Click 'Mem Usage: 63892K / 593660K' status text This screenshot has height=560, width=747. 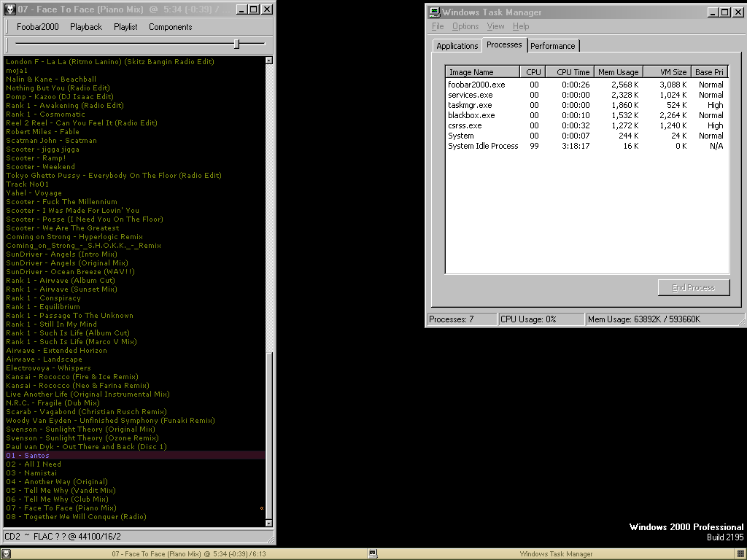click(x=665, y=319)
